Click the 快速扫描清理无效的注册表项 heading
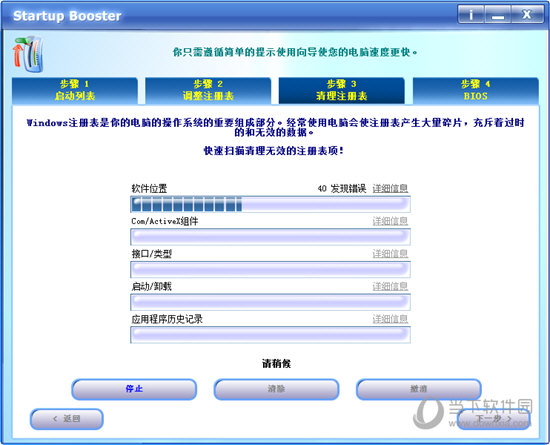 click(x=274, y=151)
